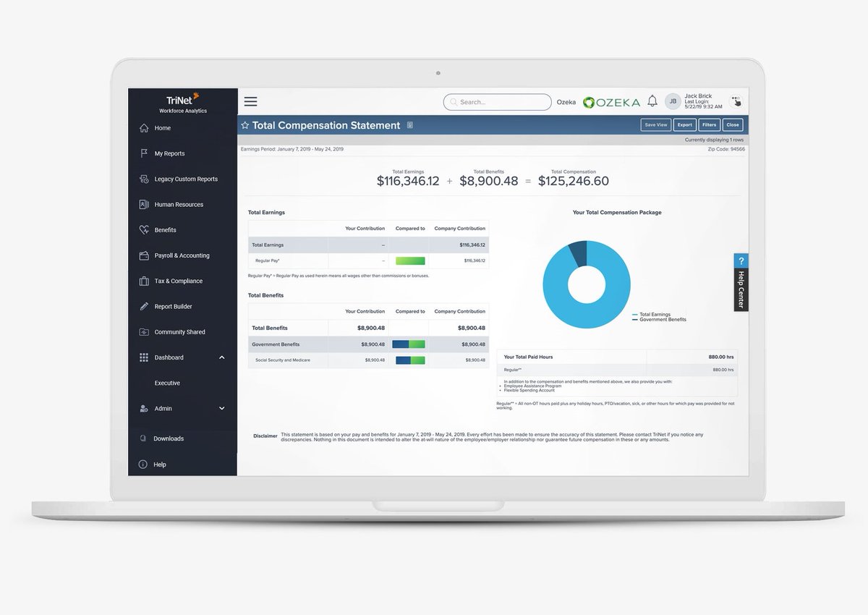
Task: Open the Executive dashboard submenu item
Action: coord(167,383)
